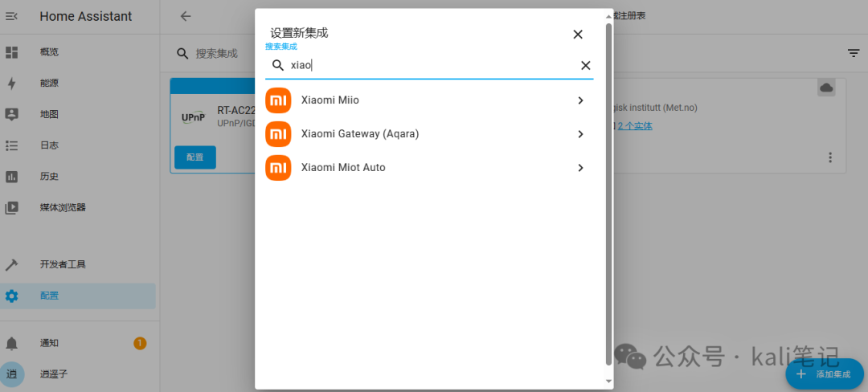Open the 配置 gear icon in sidebar

pyautogui.click(x=11, y=296)
